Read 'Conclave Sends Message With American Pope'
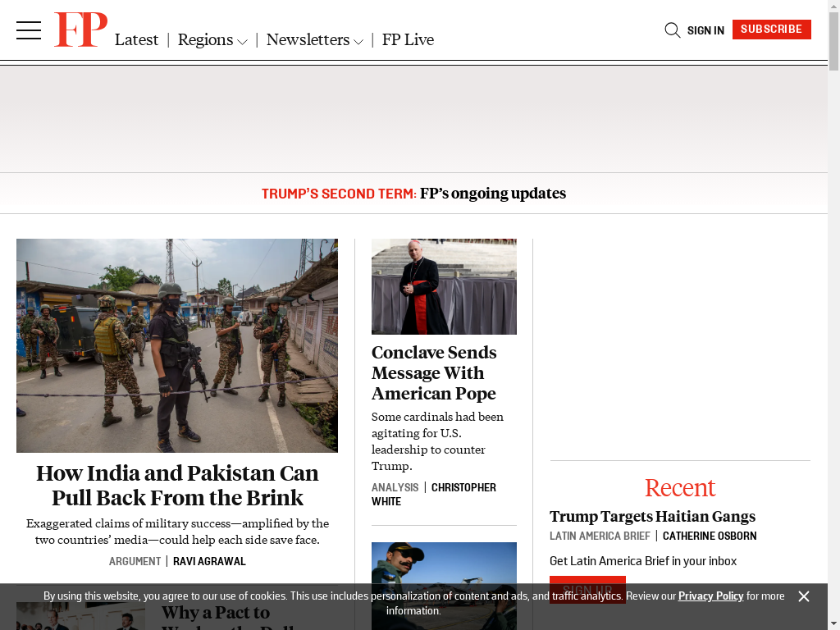 click(x=434, y=373)
